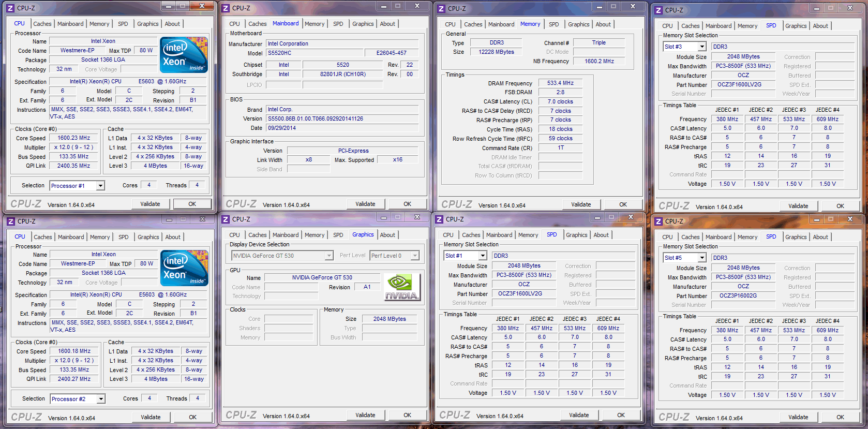
Task: Click the CPU-Z title icon in the Mainboard window
Action: [226, 8]
